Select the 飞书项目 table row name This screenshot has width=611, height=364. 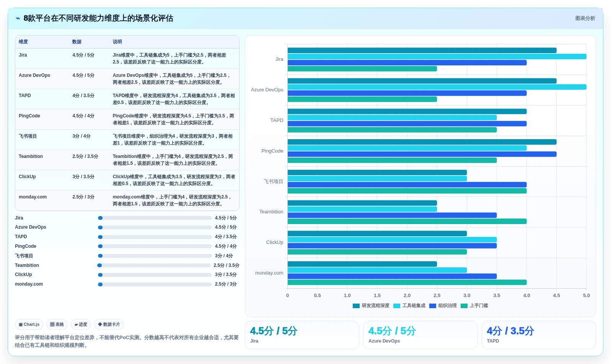tap(28, 136)
